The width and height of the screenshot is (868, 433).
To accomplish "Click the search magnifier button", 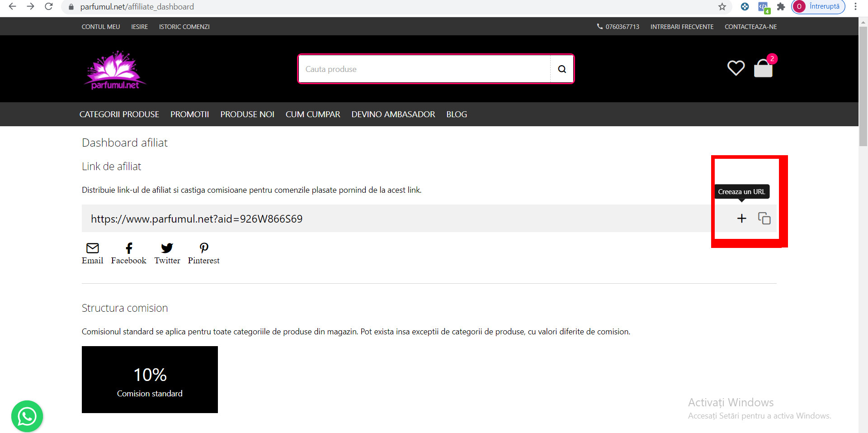I will point(562,69).
